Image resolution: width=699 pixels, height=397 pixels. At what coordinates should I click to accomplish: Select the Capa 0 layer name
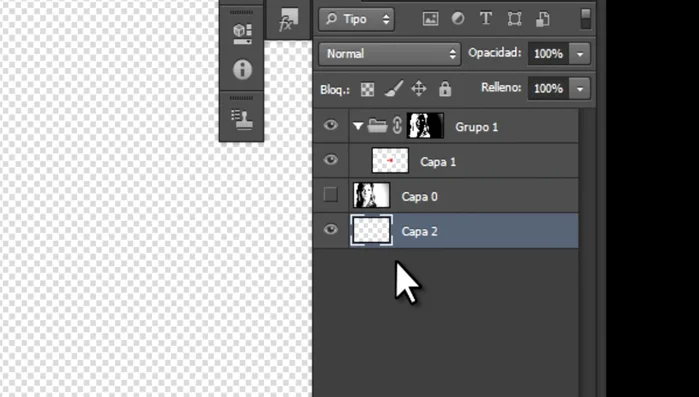[419, 197]
